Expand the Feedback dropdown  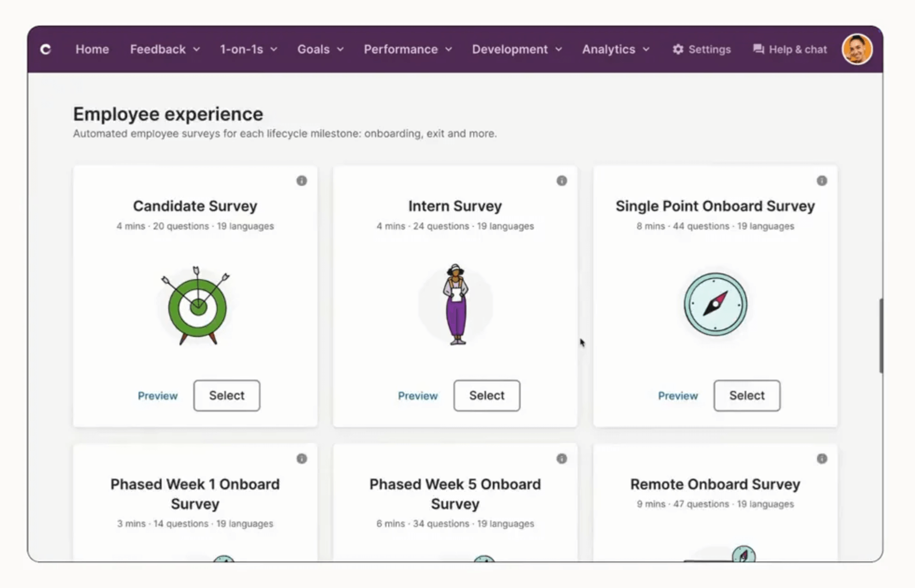pos(164,49)
